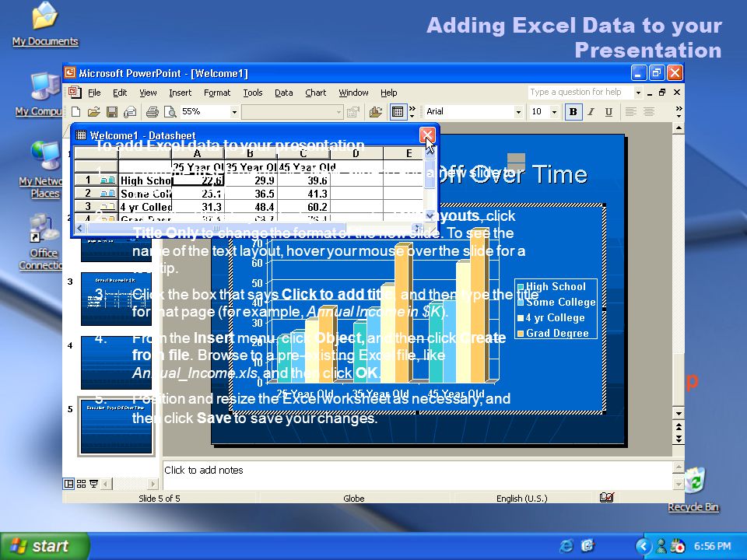This screenshot has width=747, height=560.
Task: Click the Windows start button
Action: pos(45,546)
